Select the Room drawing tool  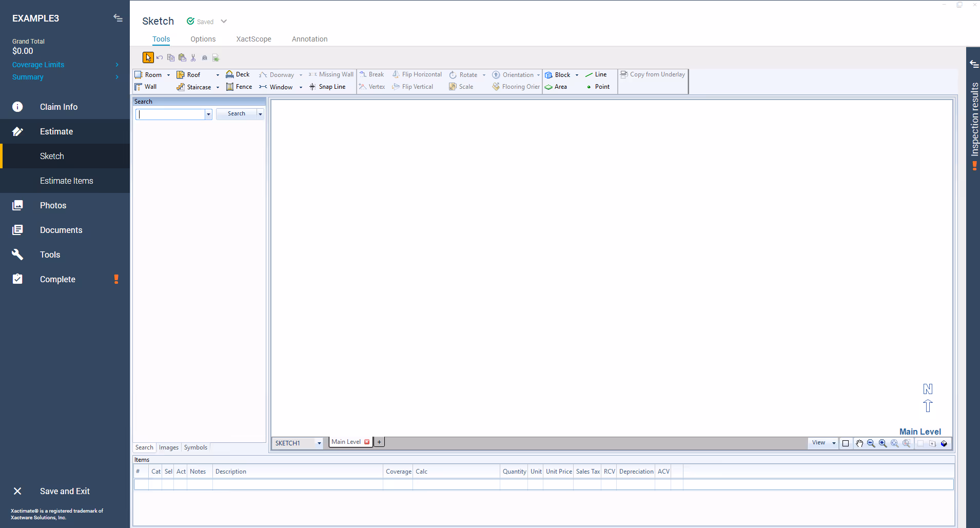(148, 75)
